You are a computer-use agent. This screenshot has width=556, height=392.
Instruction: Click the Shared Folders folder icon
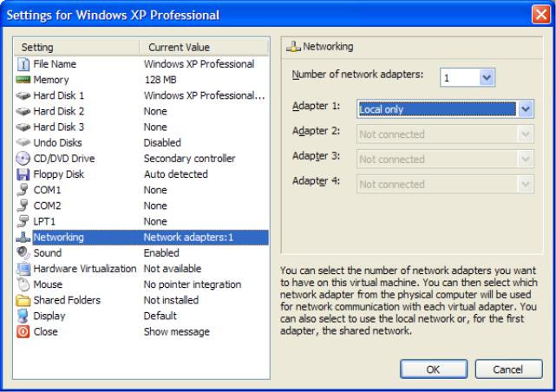point(23,300)
